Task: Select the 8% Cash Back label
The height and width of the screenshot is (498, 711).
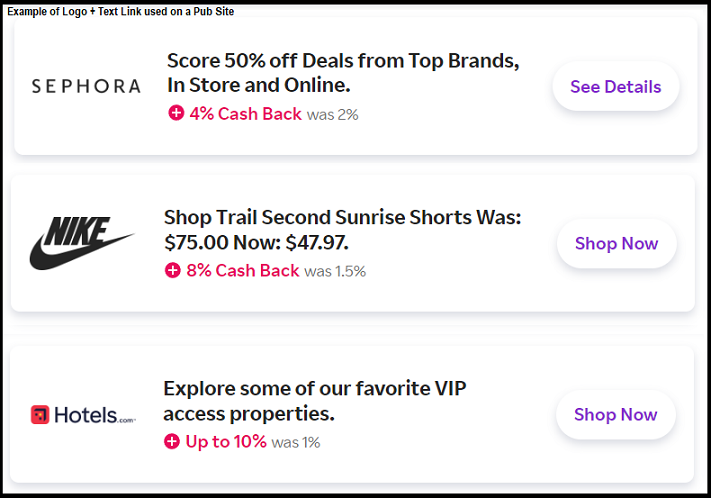Action: (x=242, y=270)
